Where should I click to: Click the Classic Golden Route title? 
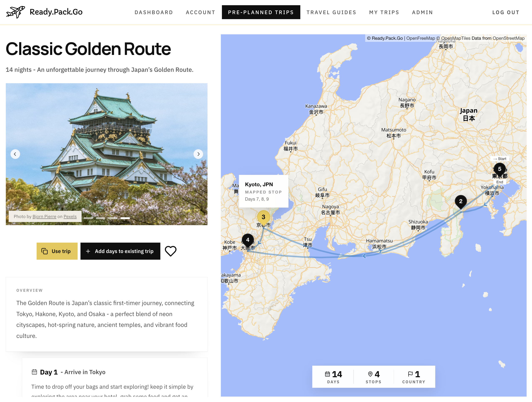click(x=88, y=49)
